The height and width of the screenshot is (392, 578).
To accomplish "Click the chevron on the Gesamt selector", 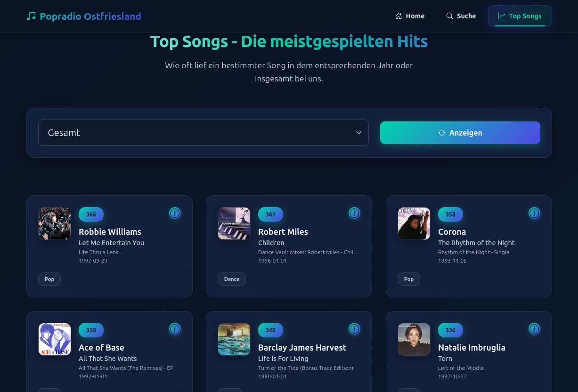I will 358,132.
